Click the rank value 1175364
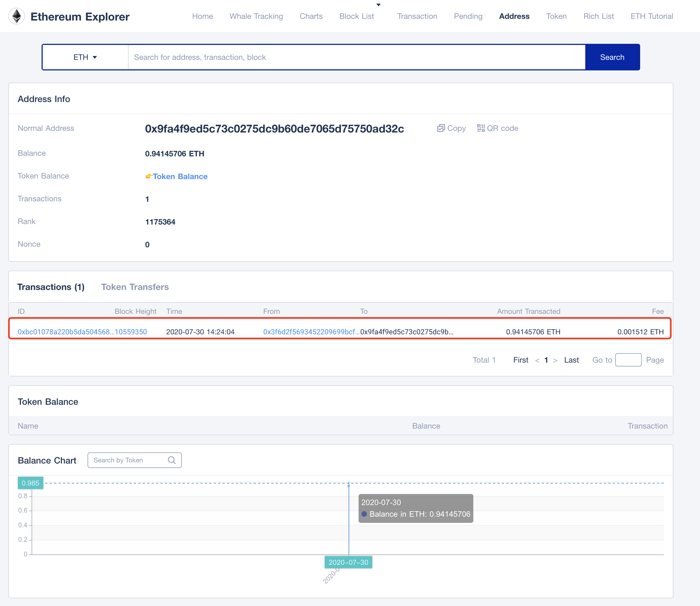The image size is (700, 606). point(160,222)
